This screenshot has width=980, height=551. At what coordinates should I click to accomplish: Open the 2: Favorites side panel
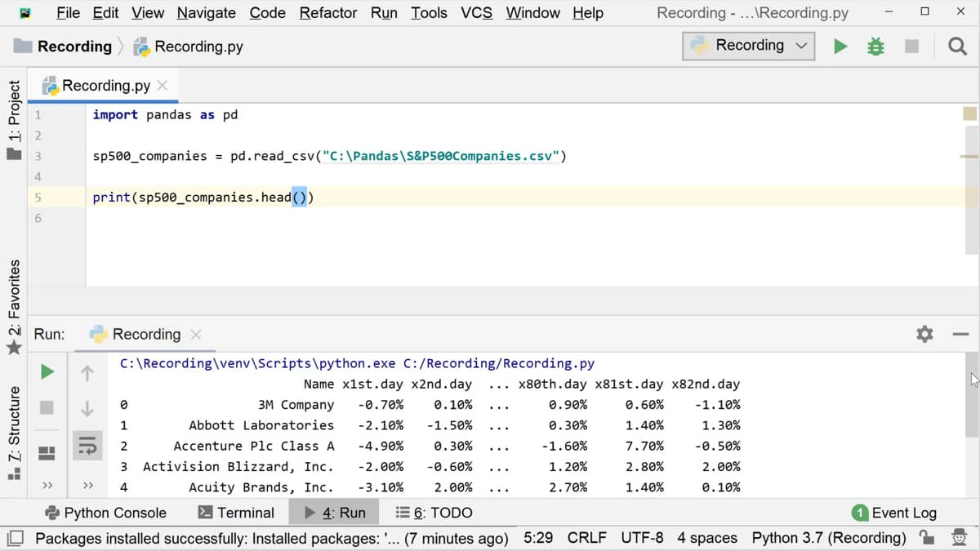pyautogui.click(x=14, y=306)
